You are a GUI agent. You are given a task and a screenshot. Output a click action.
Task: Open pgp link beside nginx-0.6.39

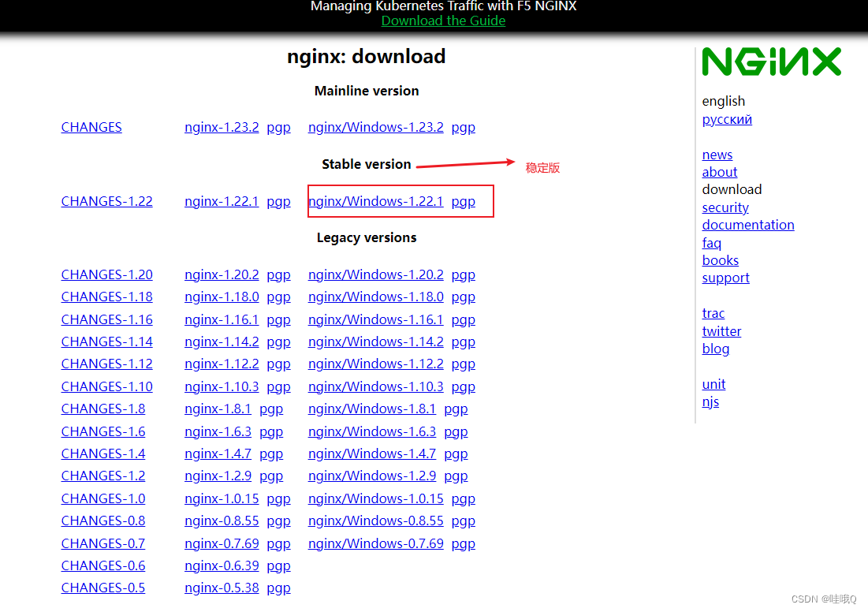(278, 566)
